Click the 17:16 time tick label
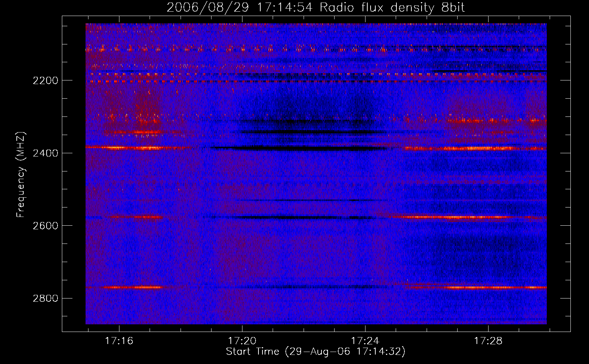 (x=119, y=341)
